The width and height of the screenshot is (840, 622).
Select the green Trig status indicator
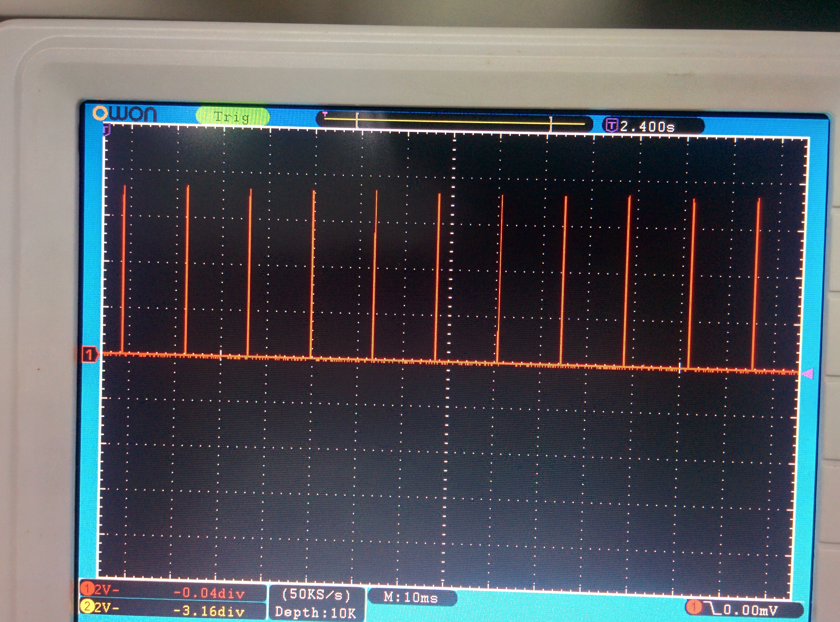[233, 116]
